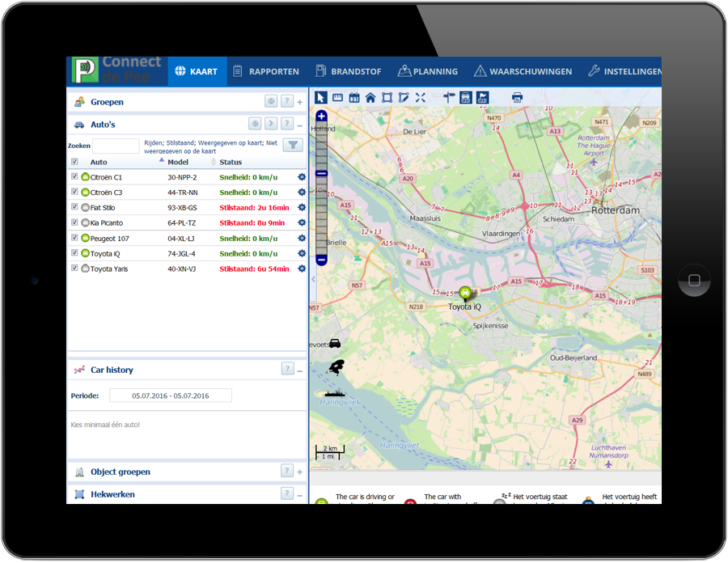Toggle the select-all cars checkbox
The image size is (728, 563).
[74, 162]
